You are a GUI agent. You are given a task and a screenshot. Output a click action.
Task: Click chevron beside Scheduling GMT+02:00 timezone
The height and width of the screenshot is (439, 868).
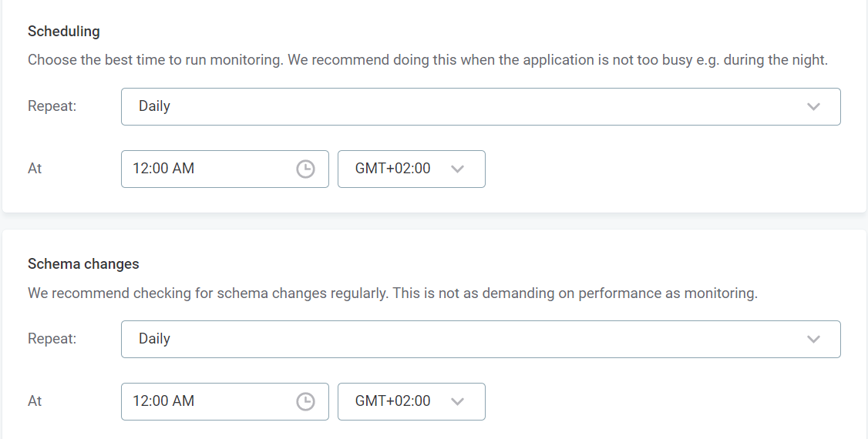tap(457, 169)
